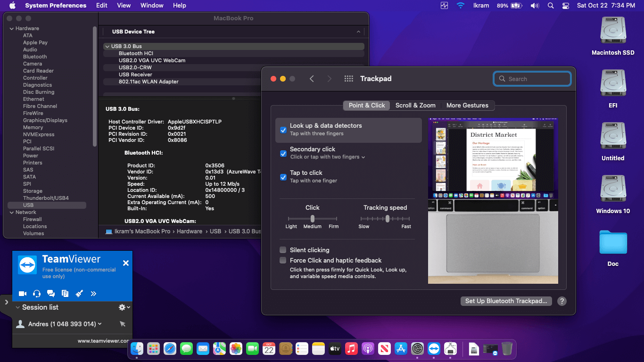Select the Doc folder on desktop
The width and height of the screenshot is (644, 362).
coord(613,242)
